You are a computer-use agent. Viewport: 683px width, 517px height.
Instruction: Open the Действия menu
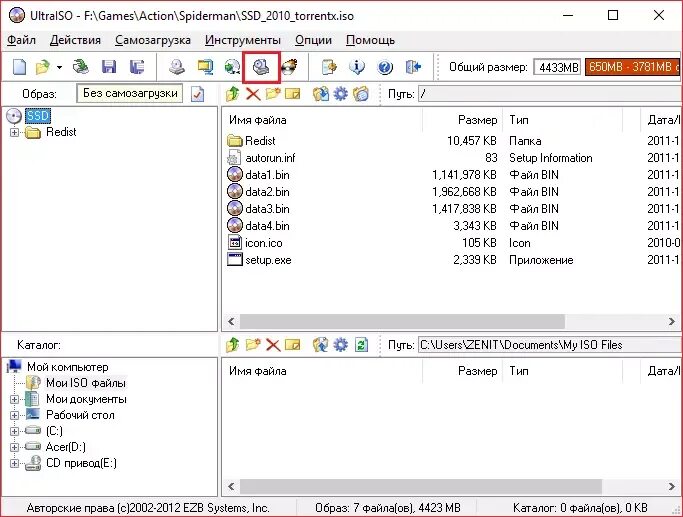(75, 40)
